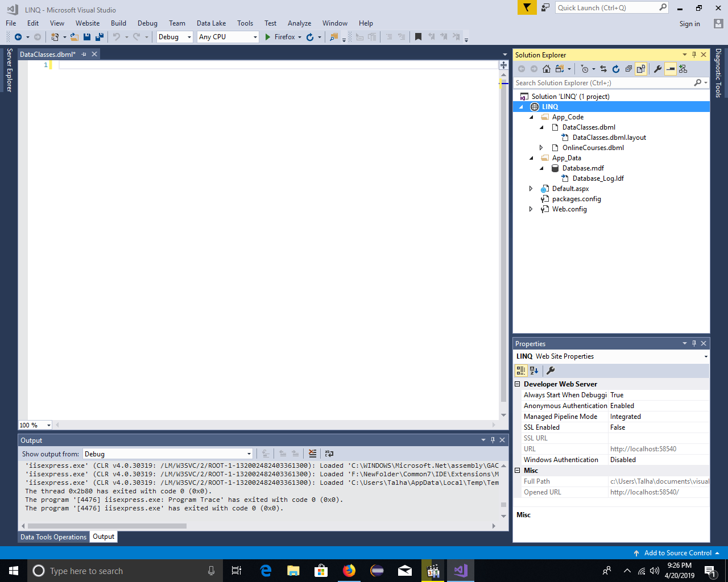
Task: Collapse the App_Code folder node
Action: point(532,117)
